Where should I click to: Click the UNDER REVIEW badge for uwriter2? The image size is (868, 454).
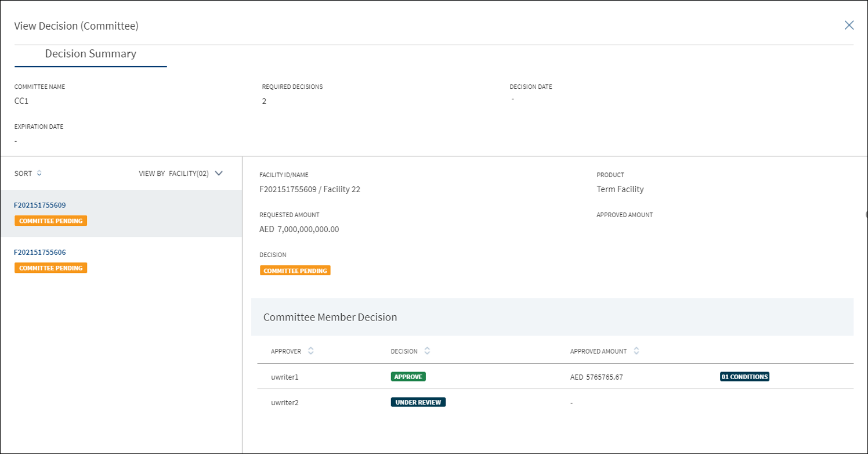tap(418, 402)
